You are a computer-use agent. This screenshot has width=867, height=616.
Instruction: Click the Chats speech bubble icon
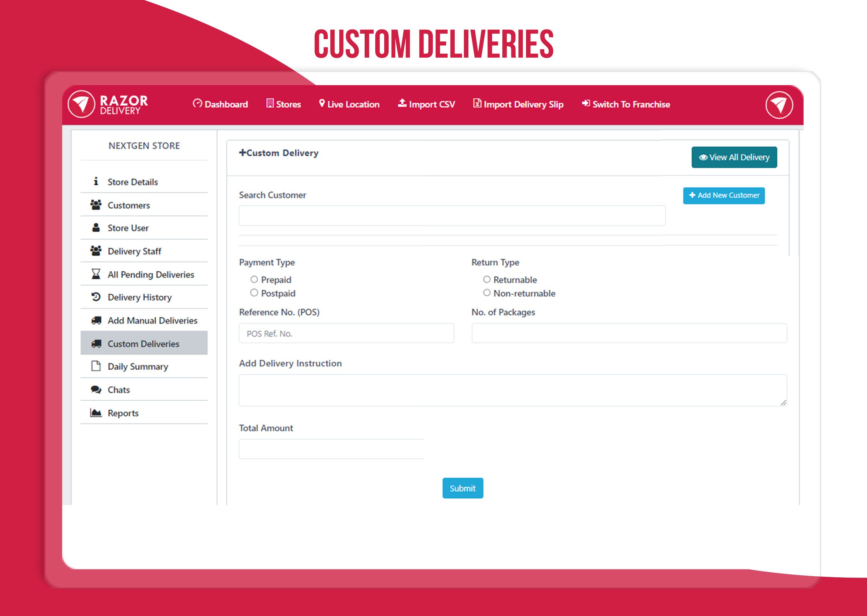click(x=96, y=389)
